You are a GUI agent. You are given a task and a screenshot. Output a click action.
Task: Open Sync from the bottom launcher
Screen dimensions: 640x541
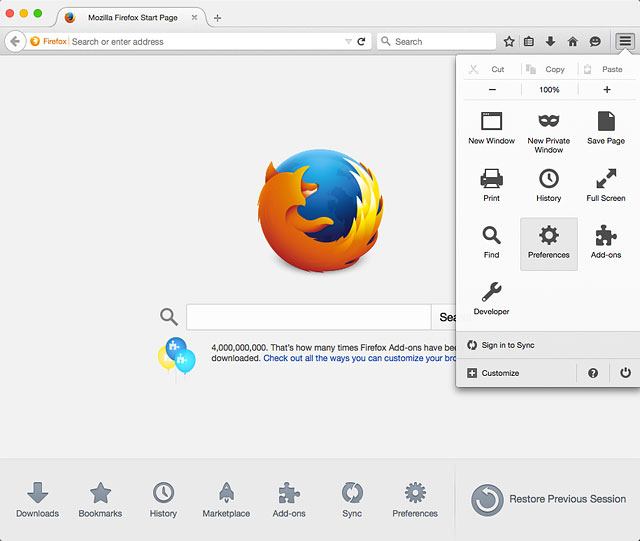tap(352, 500)
